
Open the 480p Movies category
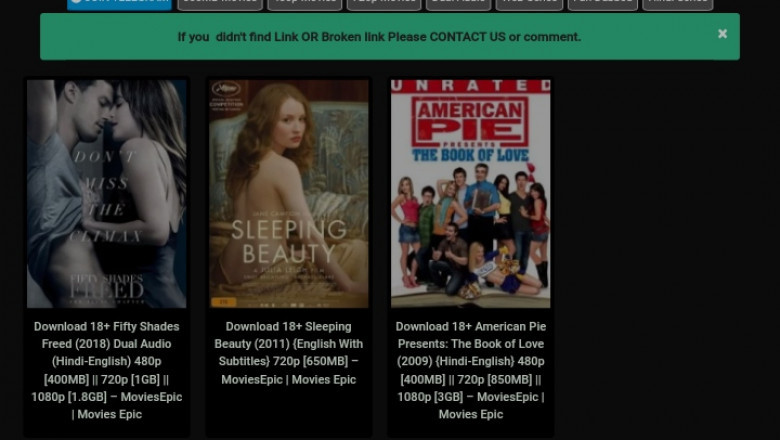click(x=304, y=3)
